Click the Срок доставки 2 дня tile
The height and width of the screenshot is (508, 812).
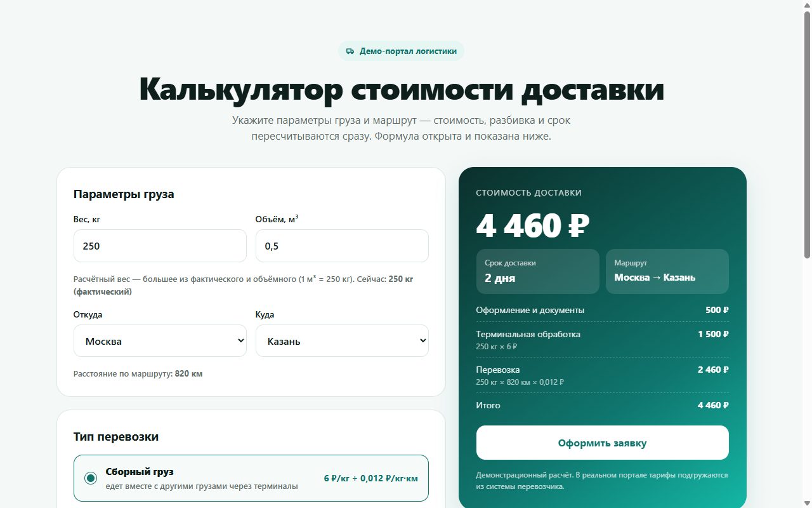point(537,271)
